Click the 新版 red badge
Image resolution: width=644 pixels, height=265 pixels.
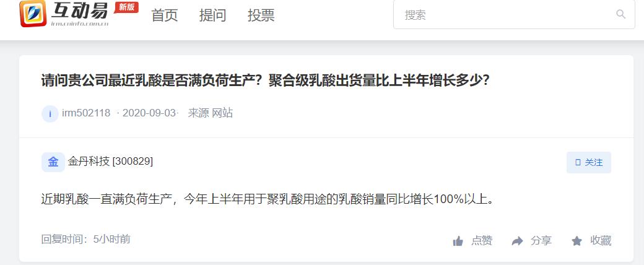click(126, 7)
